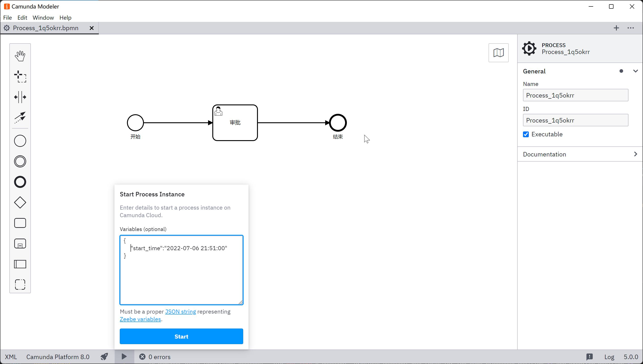
Task: Click the blue Start button
Action: pyautogui.click(x=181, y=337)
